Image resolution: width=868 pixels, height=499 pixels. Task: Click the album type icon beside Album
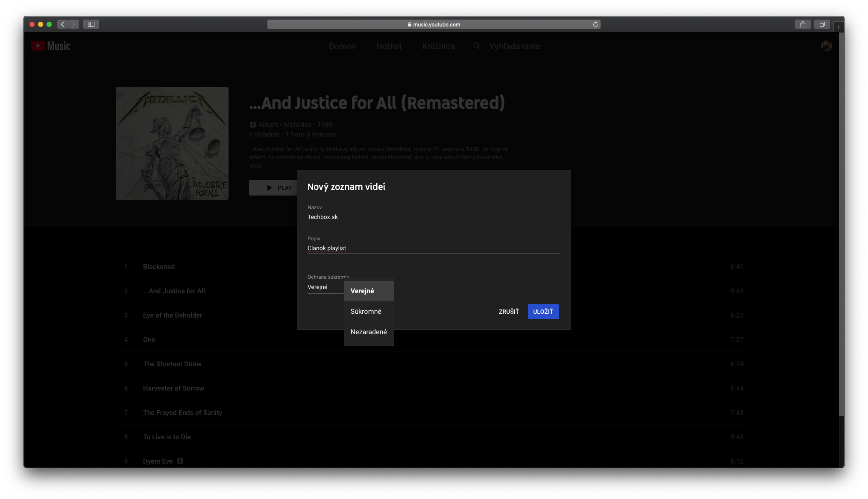click(252, 125)
